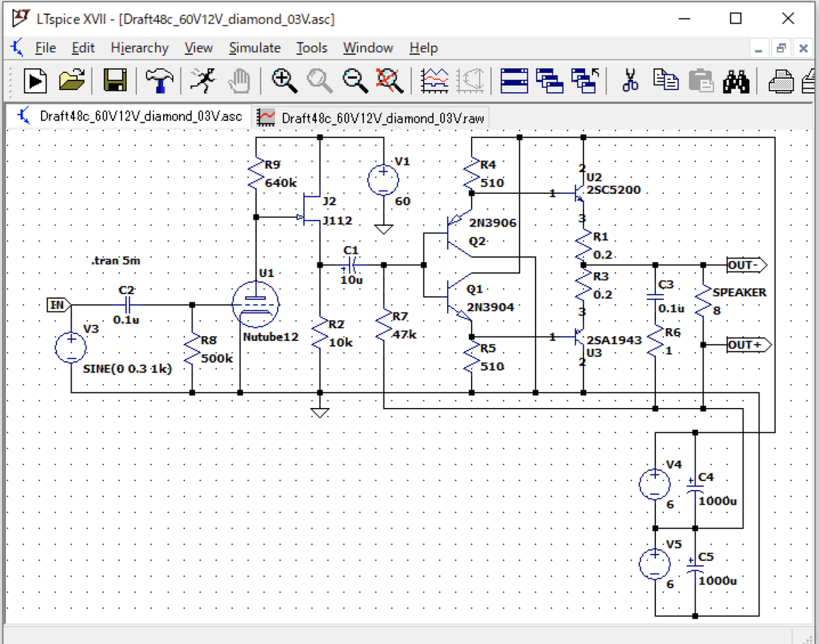Cascade windows using the toolbar icon
Image resolution: width=819 pixels, height=644 pixels.
click(x=549, y=81)
